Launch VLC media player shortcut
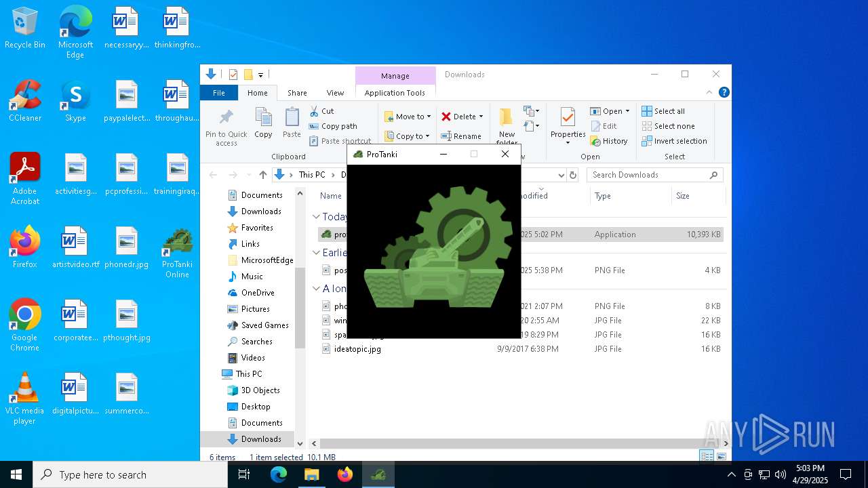This screenshot has width=868, height=488. pyautogui.click(x=25, y=399)
